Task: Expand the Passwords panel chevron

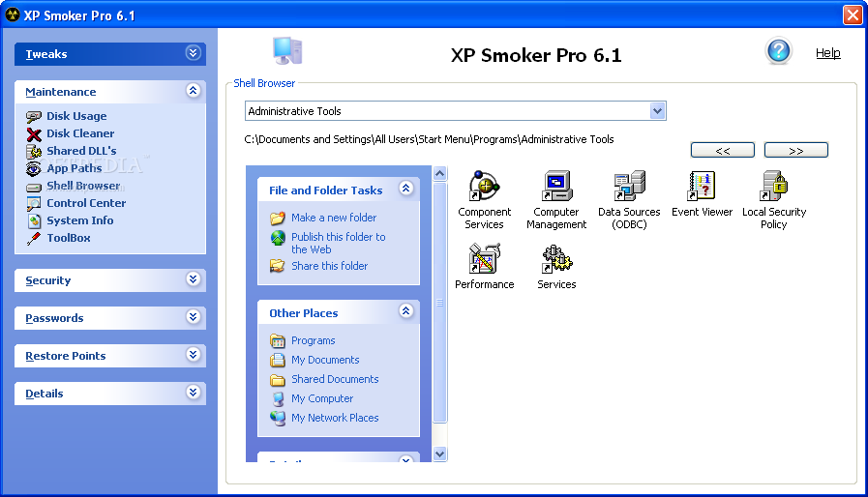Action: pyautogui.click(x=193, y=316)
